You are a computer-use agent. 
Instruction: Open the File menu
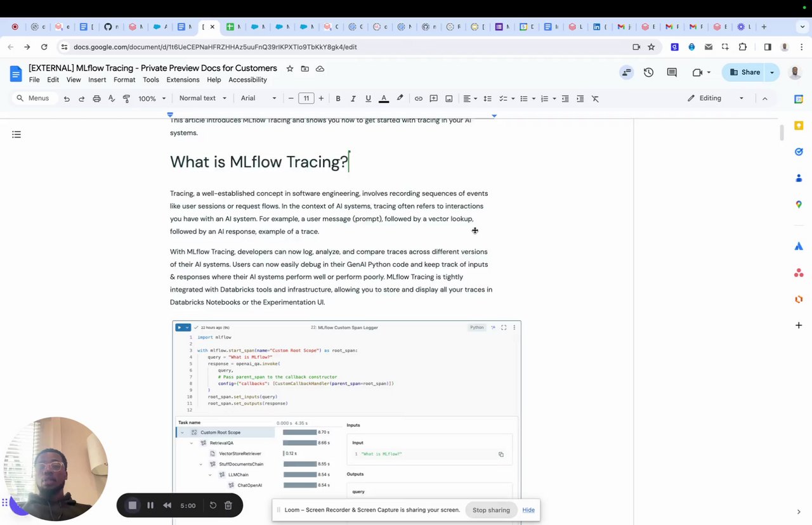pos(34,80)
